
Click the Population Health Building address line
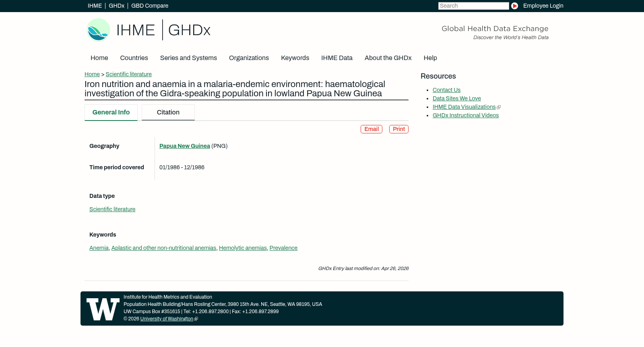[x=223, y=304]
